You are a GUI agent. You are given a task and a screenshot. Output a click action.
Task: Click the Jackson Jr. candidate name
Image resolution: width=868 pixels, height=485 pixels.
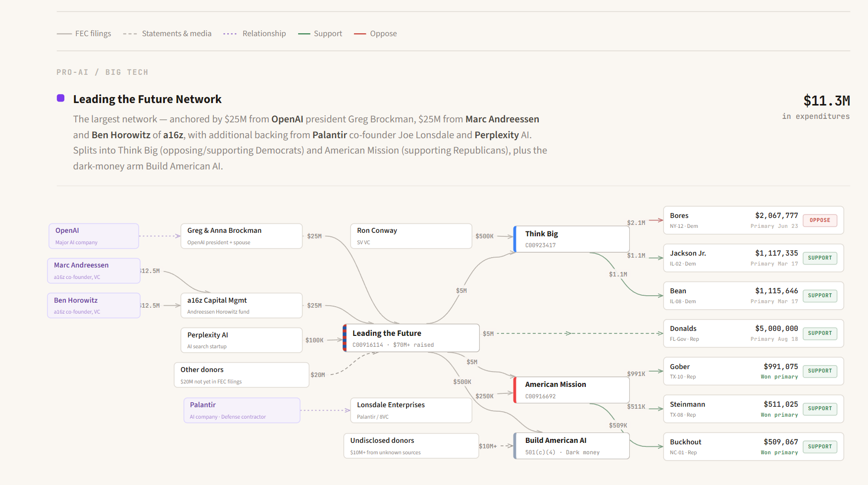(x=688, y=253)
